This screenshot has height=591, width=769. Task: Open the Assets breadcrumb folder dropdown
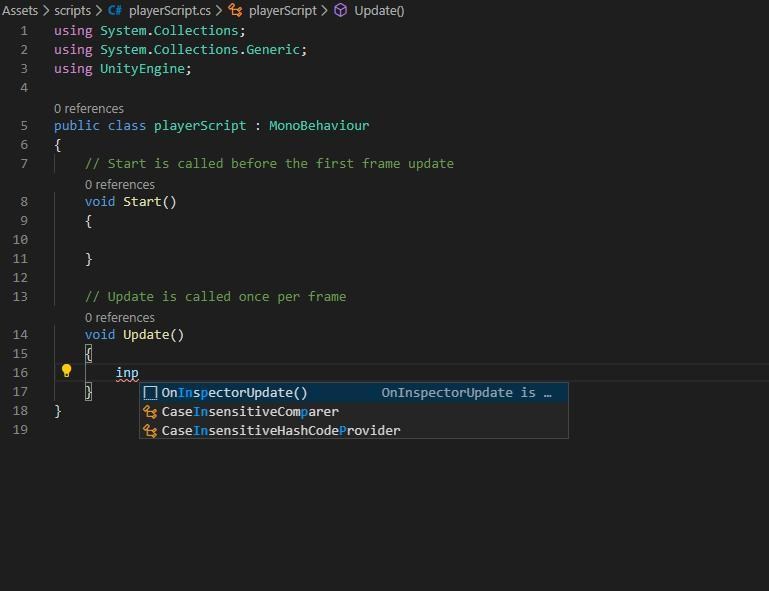[19, 10]
